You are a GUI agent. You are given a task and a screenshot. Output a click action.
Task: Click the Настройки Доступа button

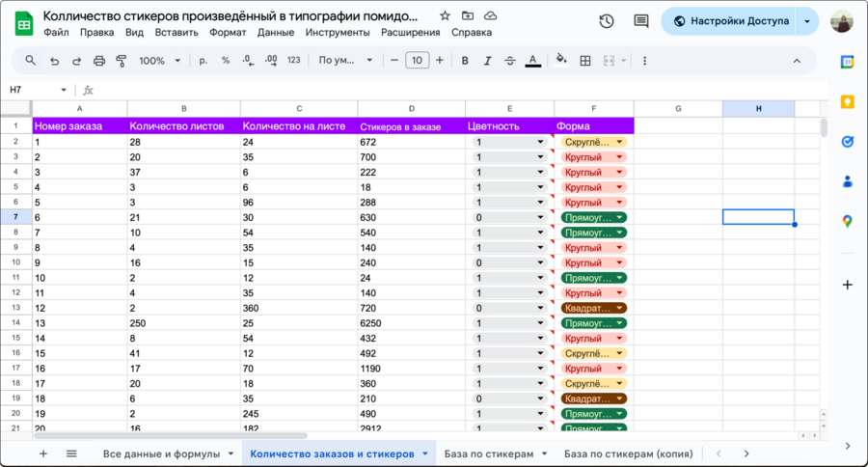coord(730,21)
